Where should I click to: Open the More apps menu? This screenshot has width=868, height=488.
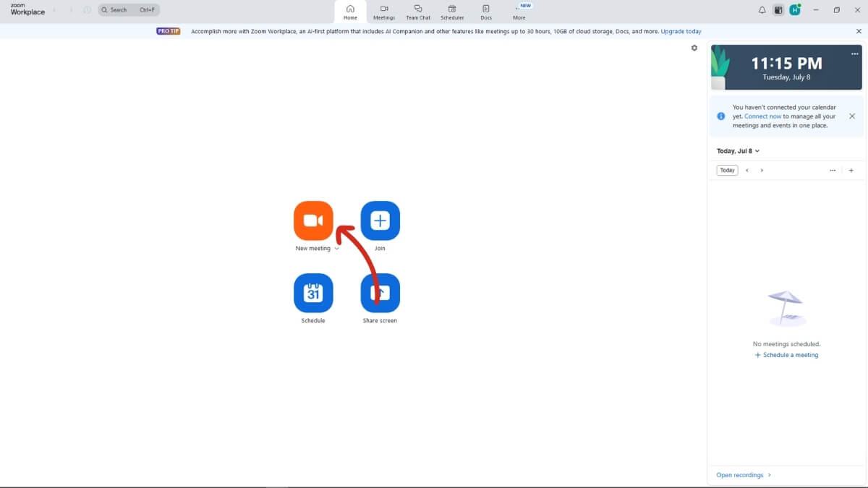(519, 12)
